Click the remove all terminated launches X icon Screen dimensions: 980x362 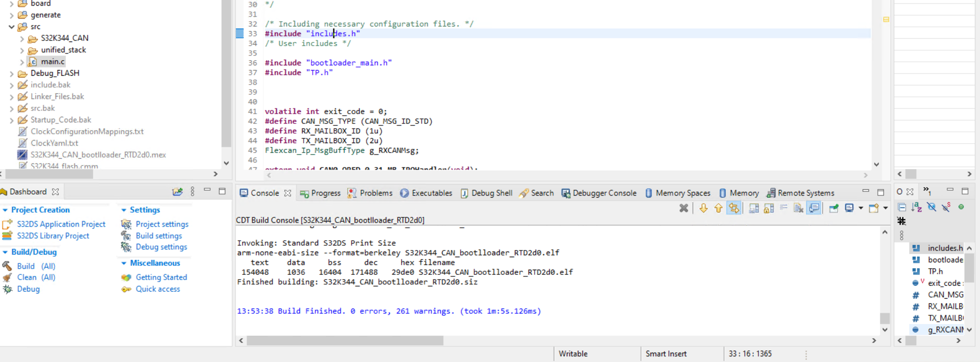pos(684,208)
